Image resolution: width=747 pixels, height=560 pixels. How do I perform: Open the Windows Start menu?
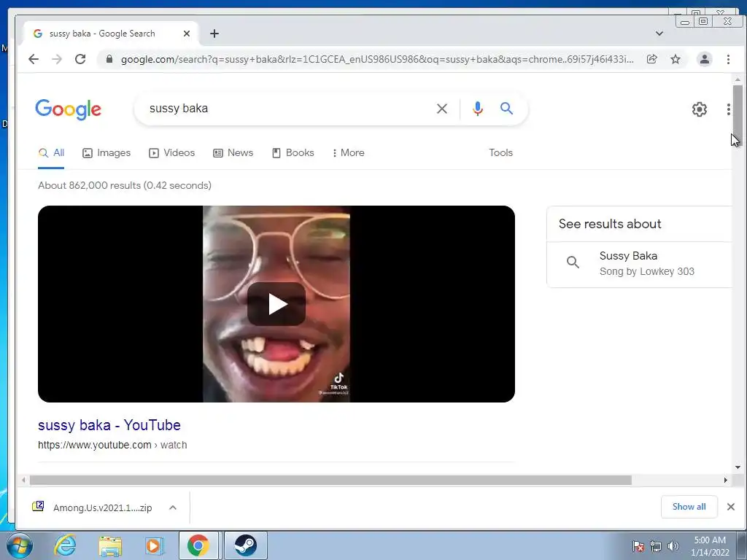click(20, 545)
